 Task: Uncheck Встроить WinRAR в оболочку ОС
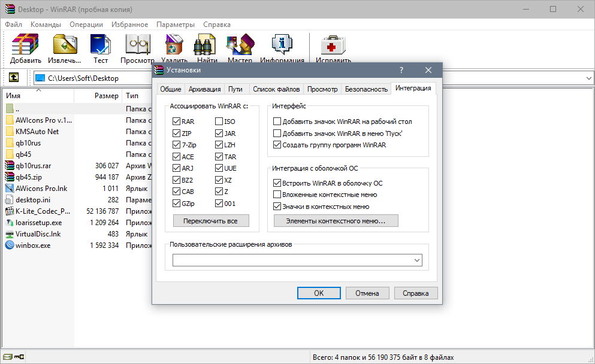pyautogui.click(x=277, y=183)
